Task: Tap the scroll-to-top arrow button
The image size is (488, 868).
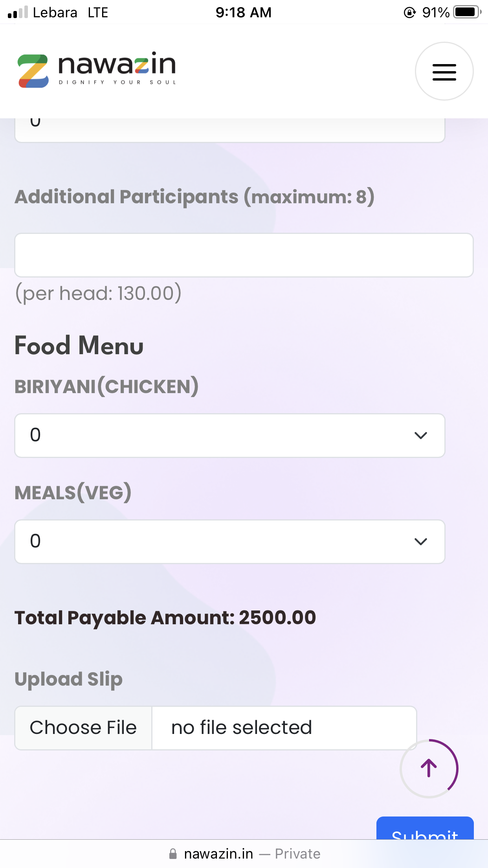Action: point(429,768)
